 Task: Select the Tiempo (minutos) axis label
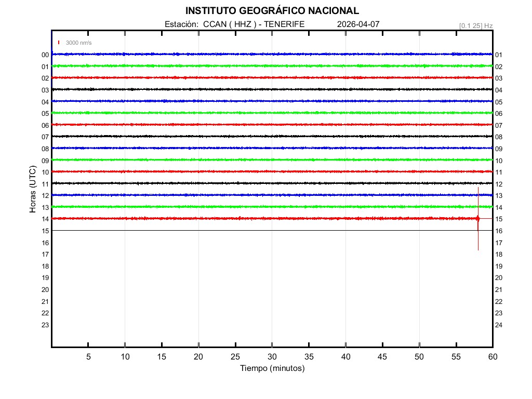coord(272,368)
